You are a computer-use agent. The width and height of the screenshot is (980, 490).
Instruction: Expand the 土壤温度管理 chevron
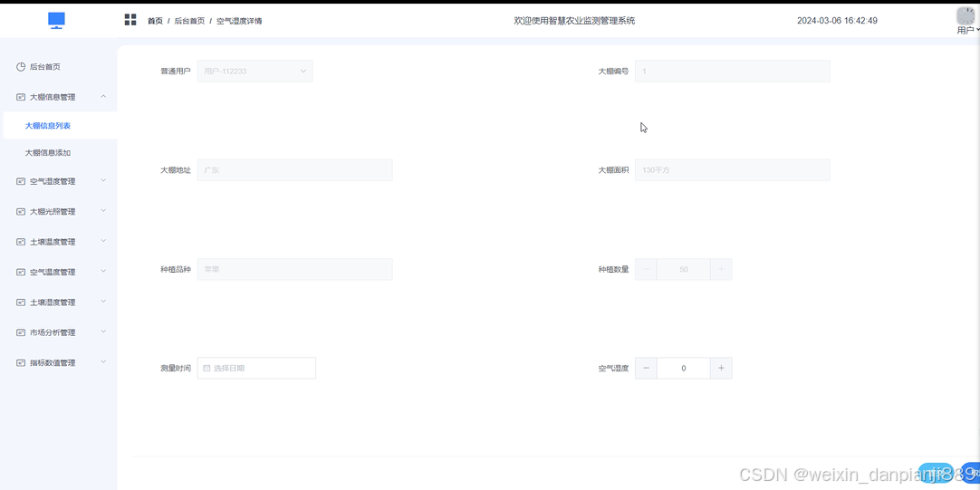coord(104,241)
